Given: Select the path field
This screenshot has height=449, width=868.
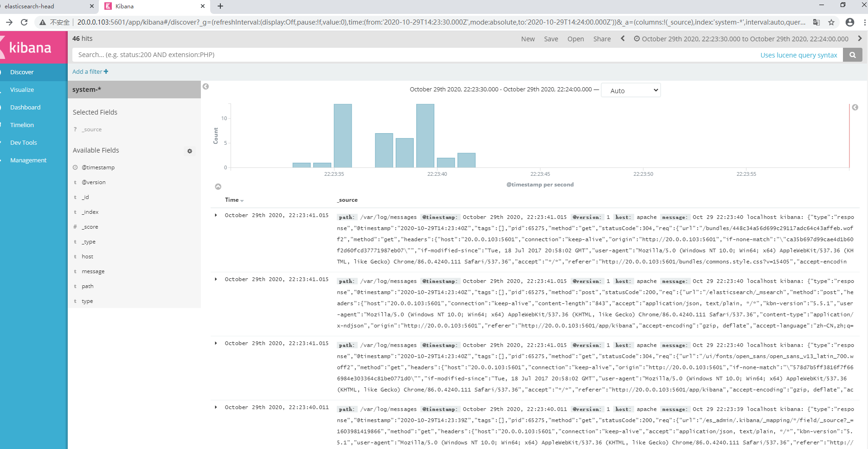Looking at the screenshot, I should tap(87, 286).
